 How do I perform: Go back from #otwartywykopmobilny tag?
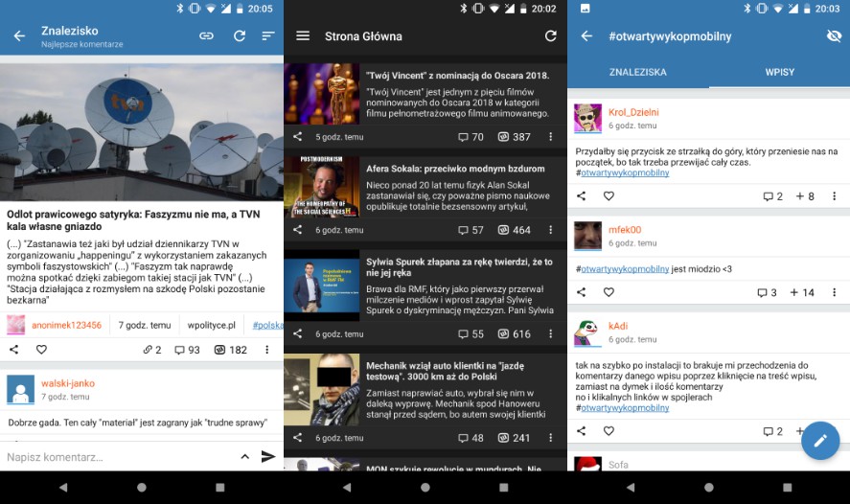[586, 36]
